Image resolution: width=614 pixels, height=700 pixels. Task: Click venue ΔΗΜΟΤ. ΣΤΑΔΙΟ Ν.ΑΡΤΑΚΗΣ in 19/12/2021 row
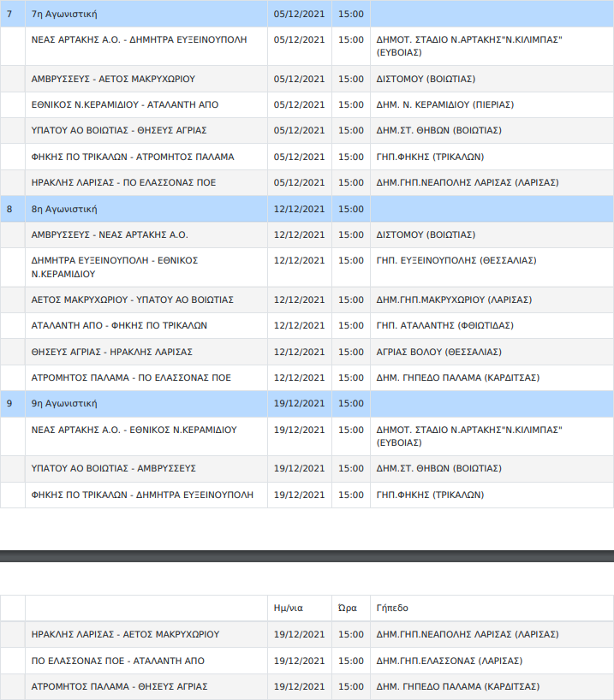click(x=469, y=436)
